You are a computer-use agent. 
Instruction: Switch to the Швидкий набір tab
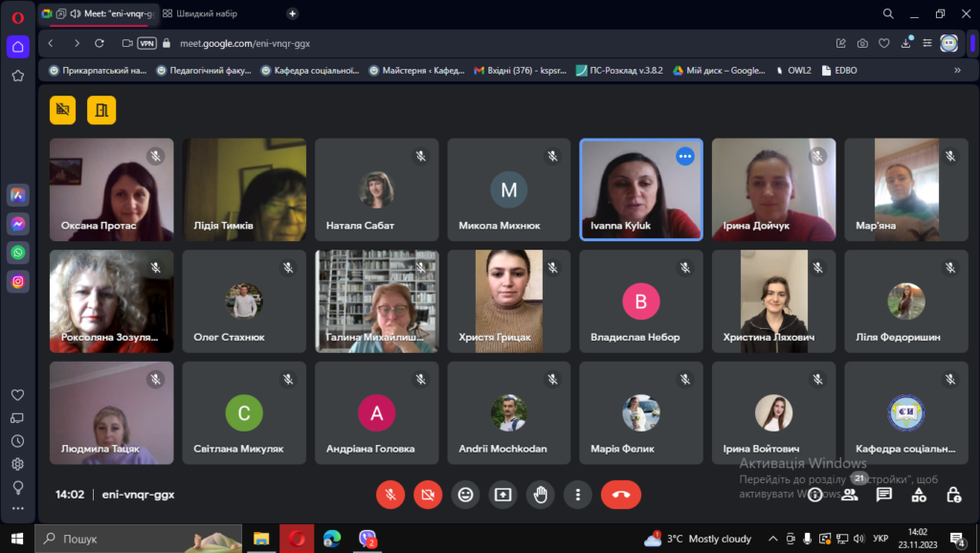[x=206, y=13]
